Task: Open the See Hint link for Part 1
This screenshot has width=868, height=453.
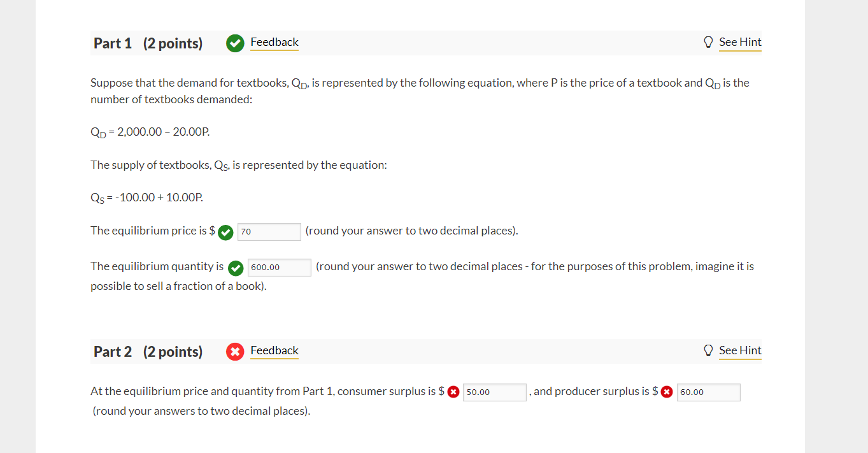Action: (740, 41)
